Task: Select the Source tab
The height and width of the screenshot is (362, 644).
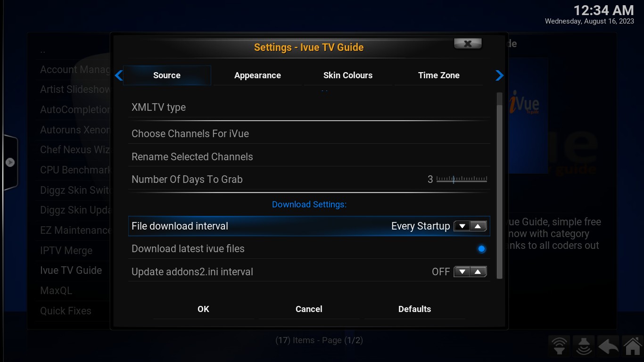Action: pyautogui.click(x=167, y=75)
